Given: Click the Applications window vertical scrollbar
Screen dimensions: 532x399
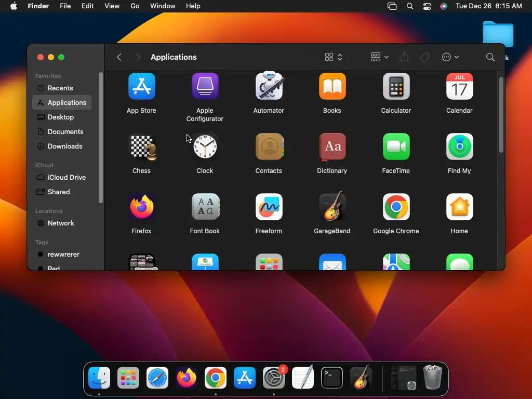Looking at the screenshot, I should (x=501, y=115).
